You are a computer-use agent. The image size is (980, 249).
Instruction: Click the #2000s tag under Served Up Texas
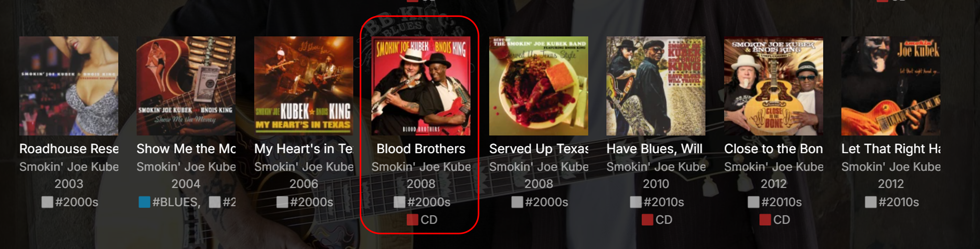pos(540,202)
